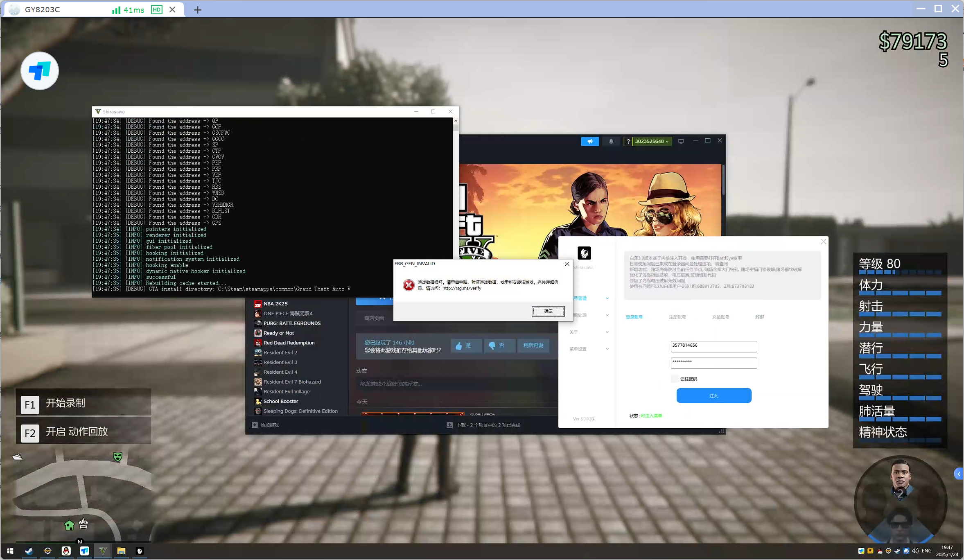The width and height of the screenshot is (964, 560).
Task: Open File Explorer from taskbar
Action: point(121,551)
